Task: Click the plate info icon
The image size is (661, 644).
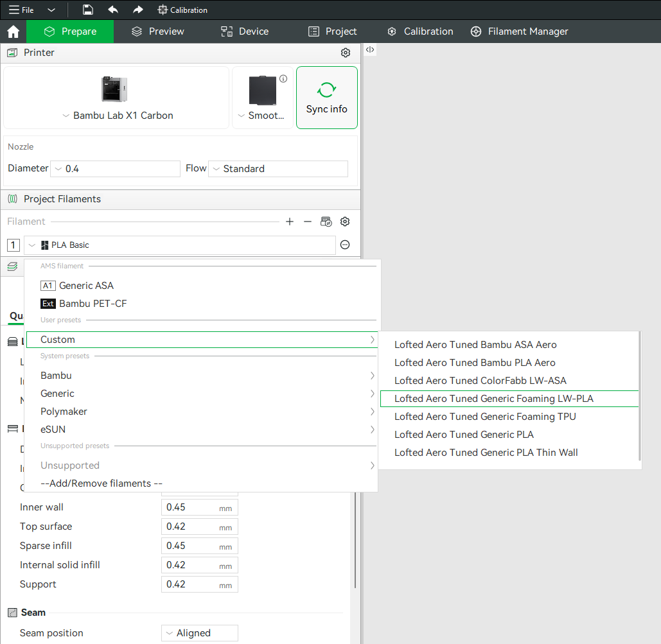Action: (x=283, y=79)
